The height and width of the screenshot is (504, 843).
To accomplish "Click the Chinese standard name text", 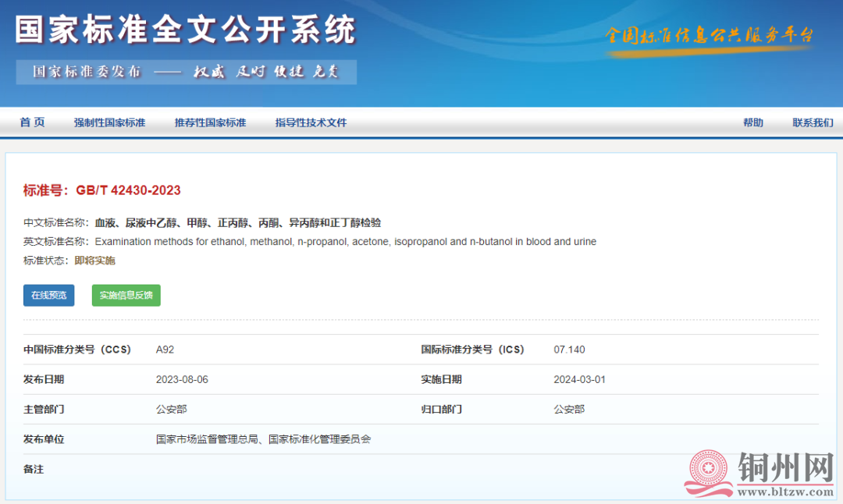I will point(238,223).
